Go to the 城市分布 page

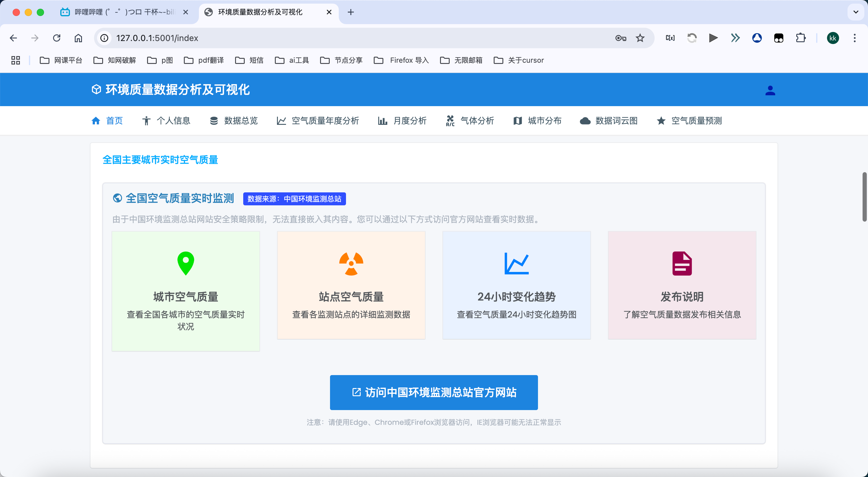coord(537,121)
